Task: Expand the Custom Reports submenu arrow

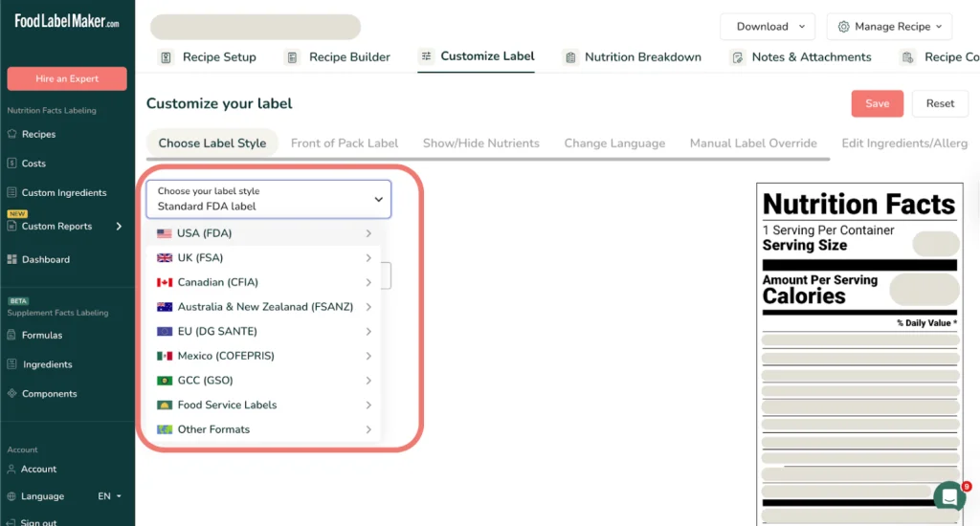Action: 119,227
